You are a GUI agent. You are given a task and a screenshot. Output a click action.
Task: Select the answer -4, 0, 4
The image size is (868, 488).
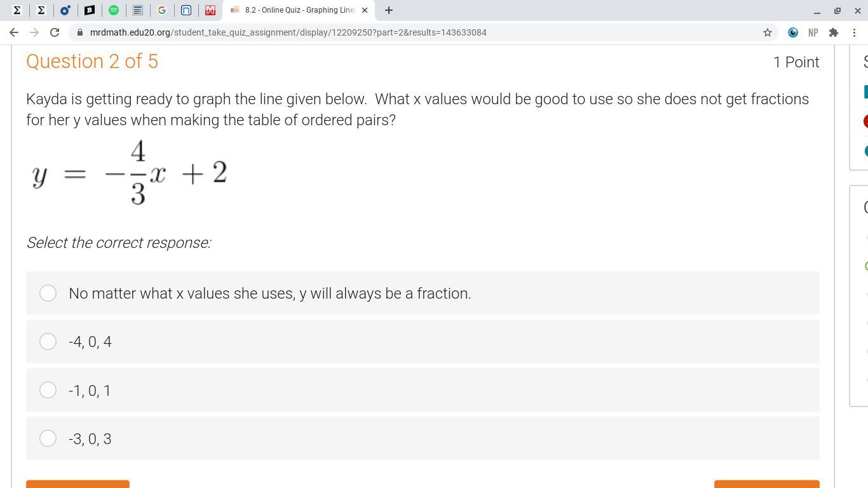click(48, 342)
